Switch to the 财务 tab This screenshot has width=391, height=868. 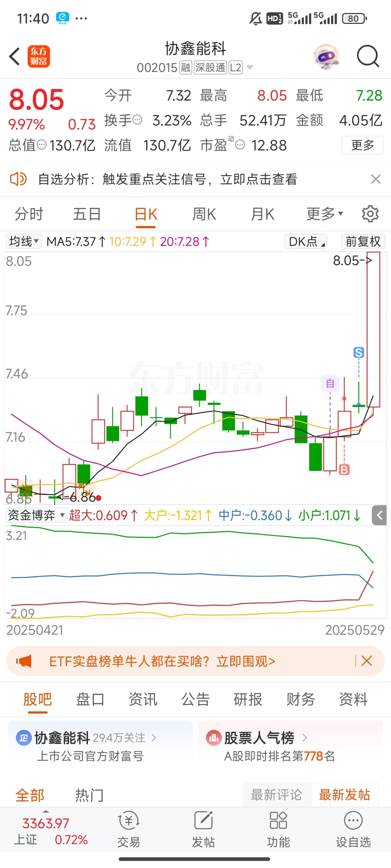(300, 699)
